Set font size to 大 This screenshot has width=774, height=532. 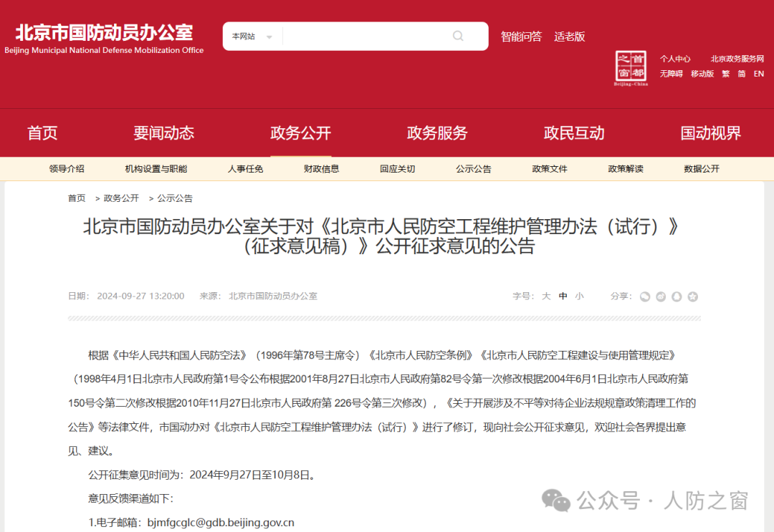pos(545,296)
